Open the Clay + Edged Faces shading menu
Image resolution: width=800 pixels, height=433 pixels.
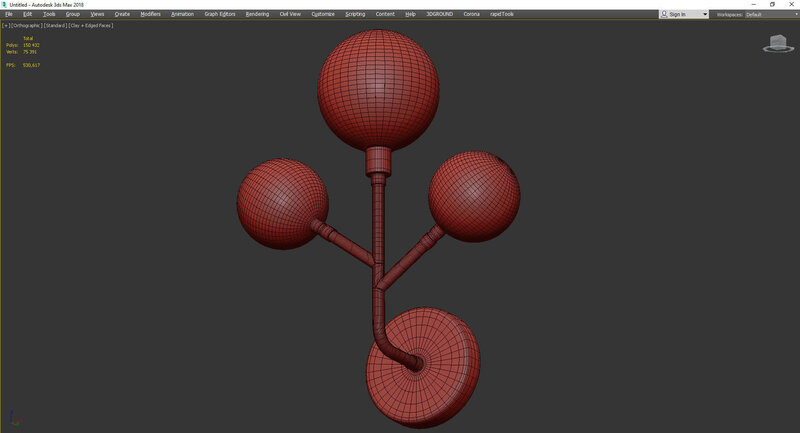[x=91, y=25]
